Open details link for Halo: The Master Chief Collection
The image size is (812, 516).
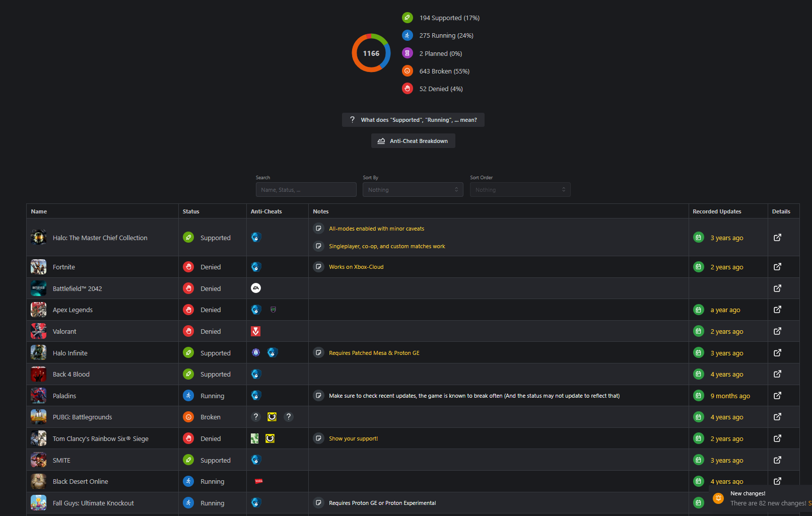pos(777,238)
